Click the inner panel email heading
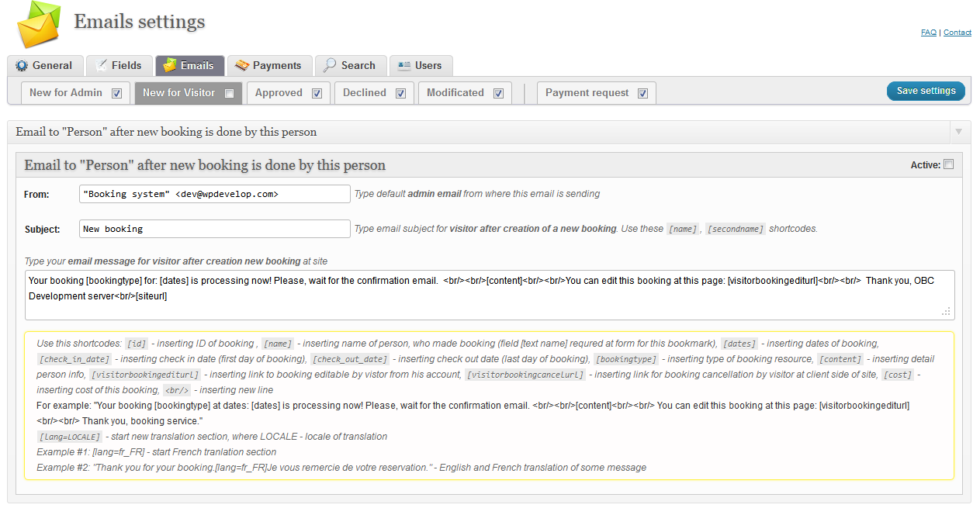The width and height of the screenshot is (980, 515). [x=205, y=165]
